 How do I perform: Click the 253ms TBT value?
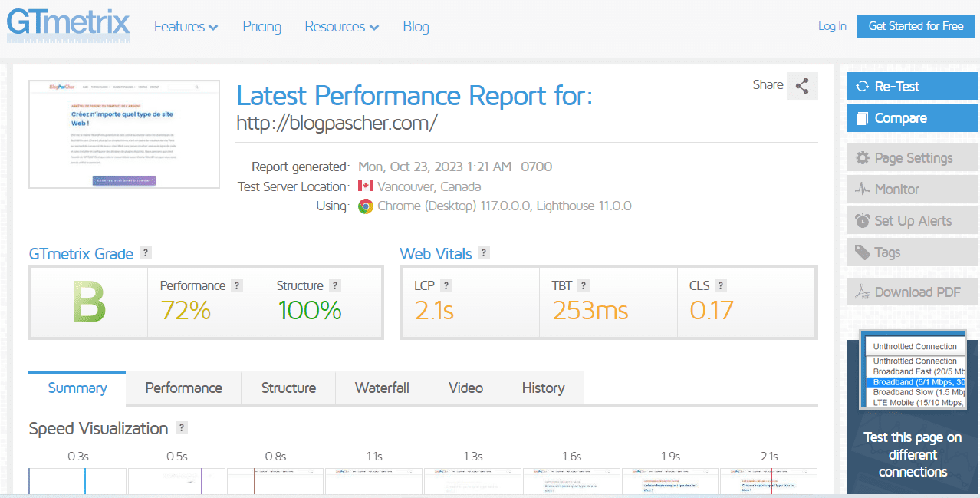590,310
